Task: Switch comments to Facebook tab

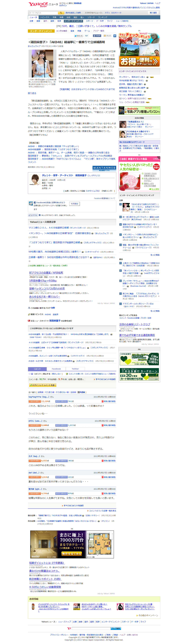Action: click(56, 369)
